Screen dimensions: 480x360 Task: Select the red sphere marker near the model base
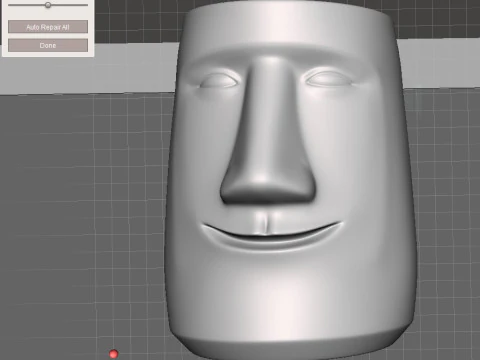tap(114, 354)
